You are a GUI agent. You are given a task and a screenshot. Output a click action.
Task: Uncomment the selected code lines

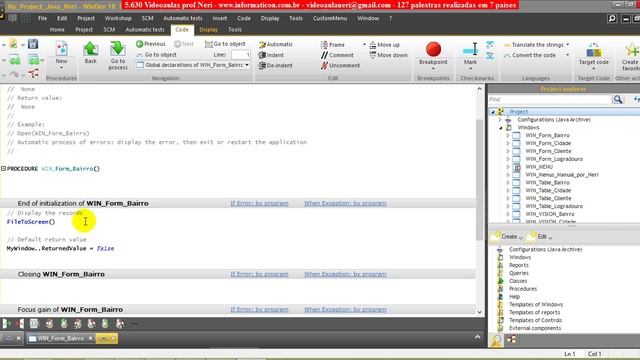coord(340,65)
